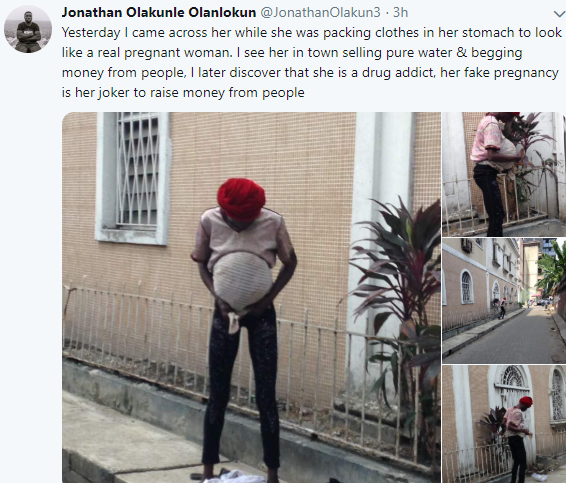Screen dimensions: 566x483
Task: Open the middle-right street view photo
Action: [504, 301]
